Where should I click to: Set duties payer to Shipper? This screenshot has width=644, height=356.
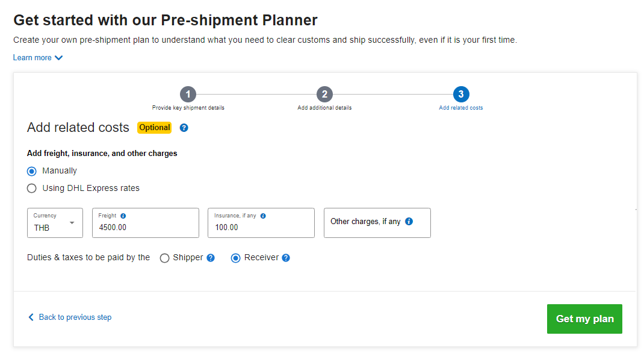point(165,258)
